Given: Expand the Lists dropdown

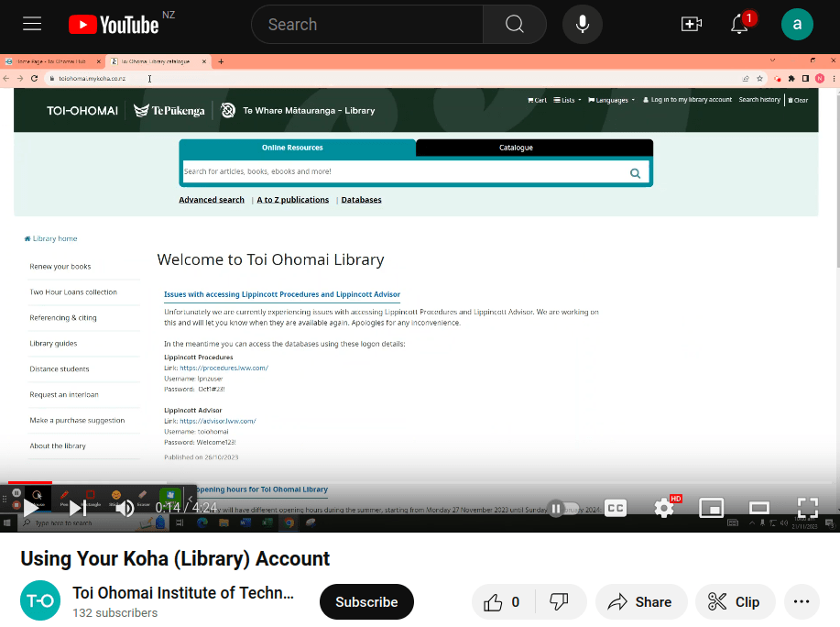Looking at the screenshot, I should click(x=567, y=100).
